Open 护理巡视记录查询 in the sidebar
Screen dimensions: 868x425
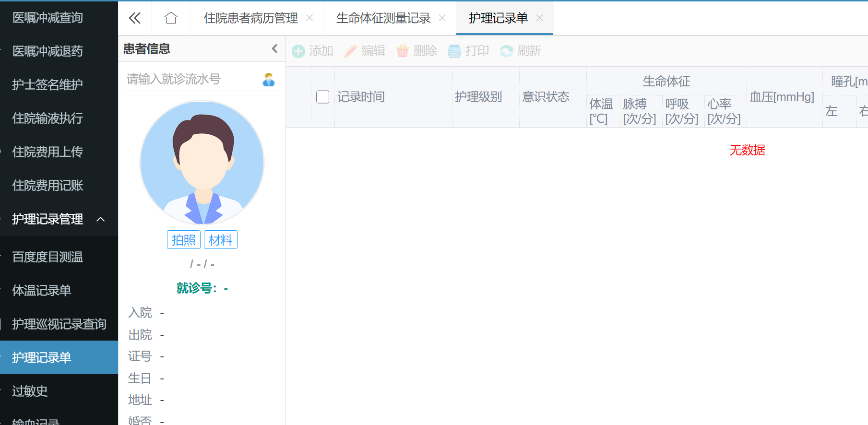[x=59, y=324]
